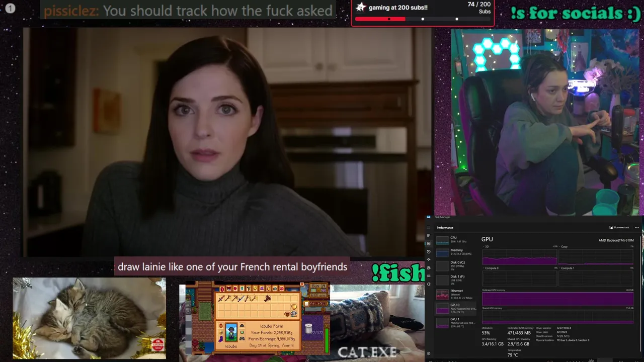
Task: Click the "!s for socials :)" text
Action: (575, 13)
